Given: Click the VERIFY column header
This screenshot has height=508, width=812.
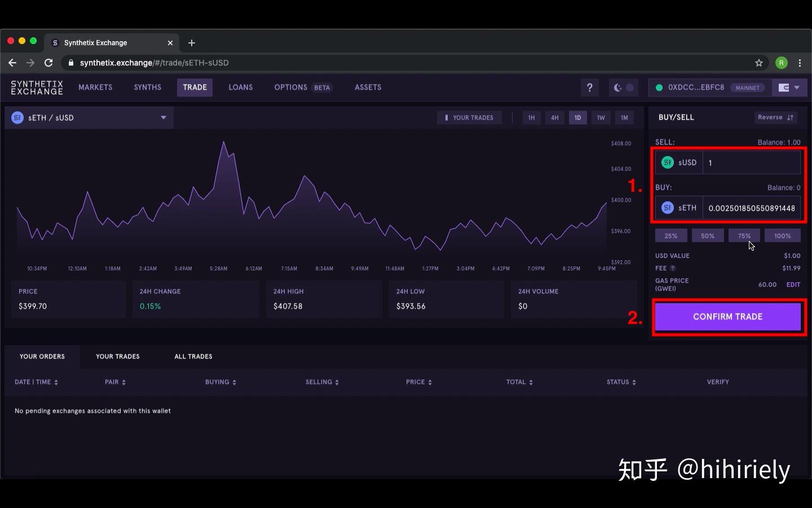Looking at the screenshot, I should pos(718,382).
